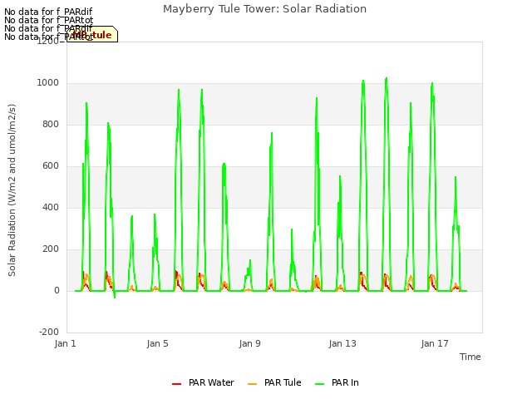Click the 0 y-axis tick label

point(57,290)
